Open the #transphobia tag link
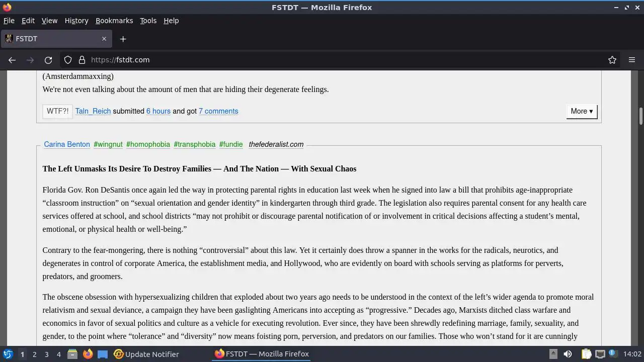Image resolution: width=644 pixels, height=362 pixels. 195,144
